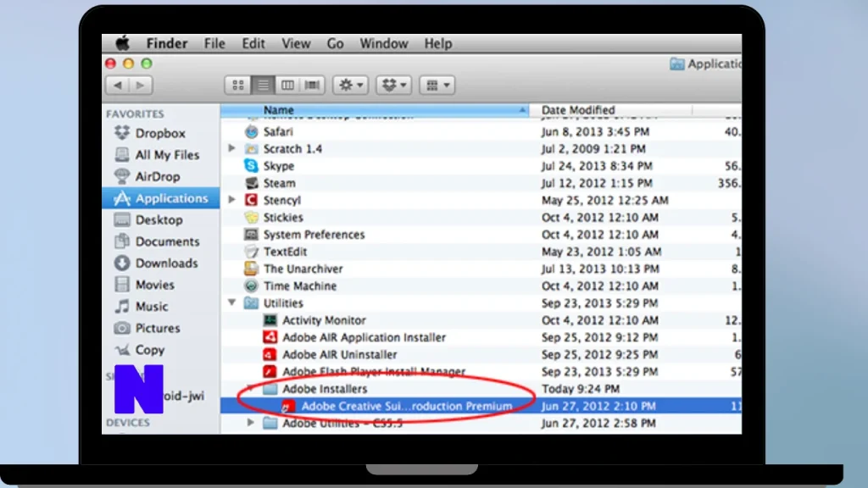
Task: Expand the Scratch 1.4 folder
Action: tap(232, 148)
